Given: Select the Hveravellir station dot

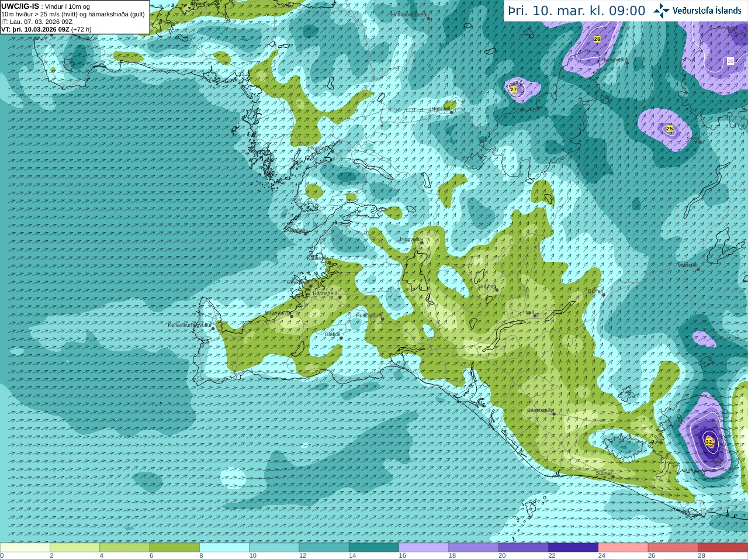Looking at the screenshot, I should tap(626, 63).
